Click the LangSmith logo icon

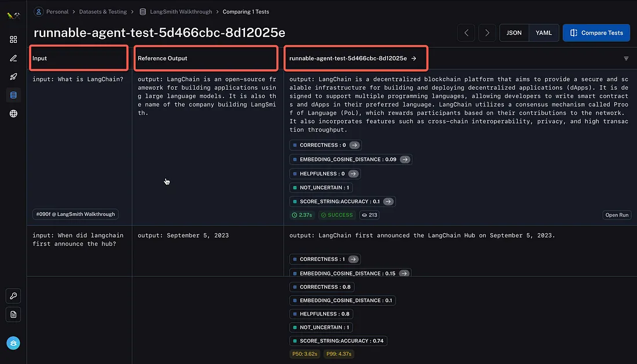point(13,16)
